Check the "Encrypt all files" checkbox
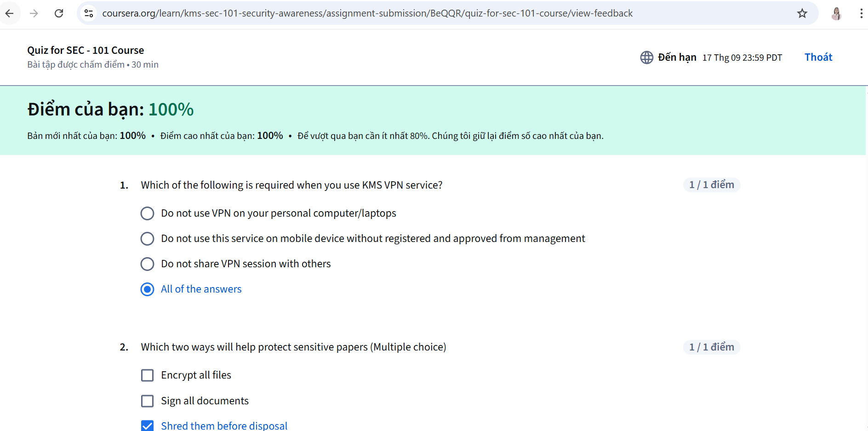Viewport: 868px width, 431px height. (x=147, y=375)
